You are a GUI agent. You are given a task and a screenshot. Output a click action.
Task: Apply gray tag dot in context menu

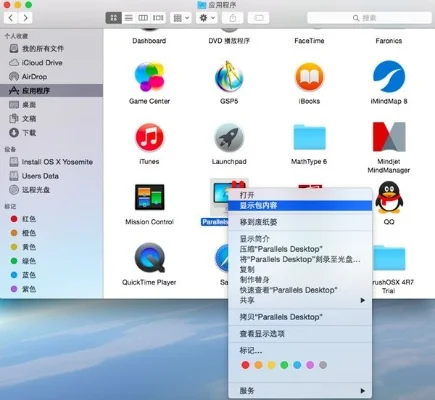(x=323, y=365)
